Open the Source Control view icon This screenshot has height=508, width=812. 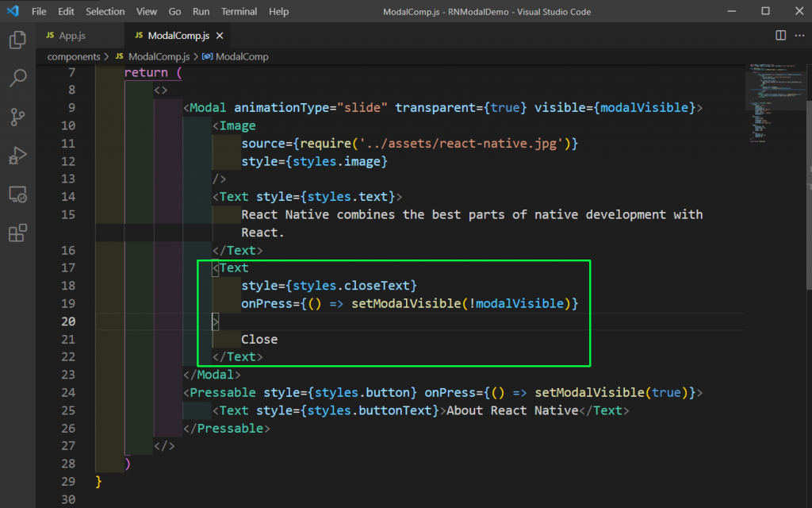click(x=17, y=117)
